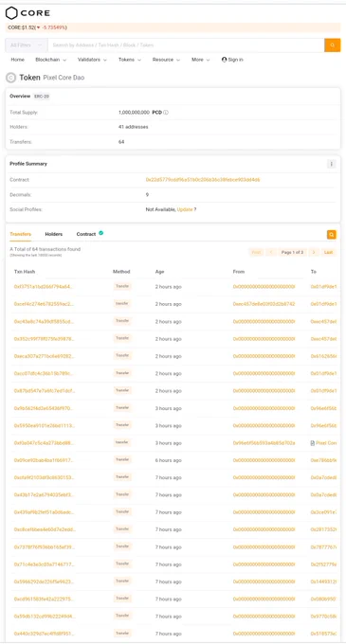The image size is (346, 644).
Task: Click the Sign in link
Action: 232,60
